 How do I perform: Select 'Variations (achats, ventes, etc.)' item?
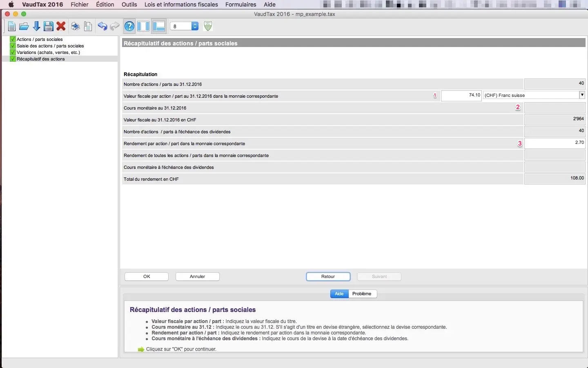point(48,52)
